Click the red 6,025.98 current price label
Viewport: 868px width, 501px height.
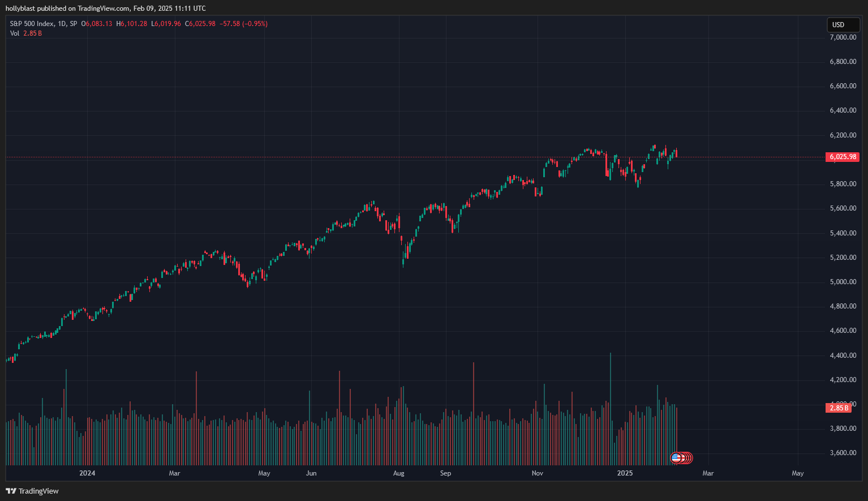click(x=843, y=157)
